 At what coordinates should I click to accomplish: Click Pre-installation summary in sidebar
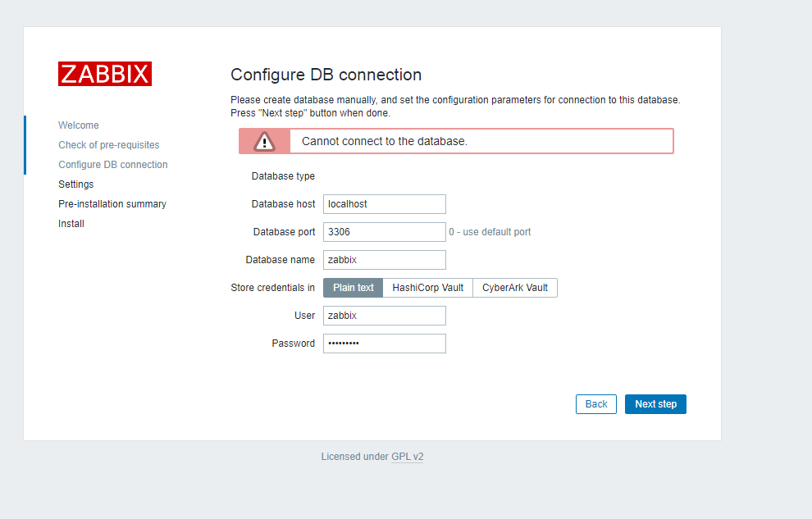click(112, 204)
